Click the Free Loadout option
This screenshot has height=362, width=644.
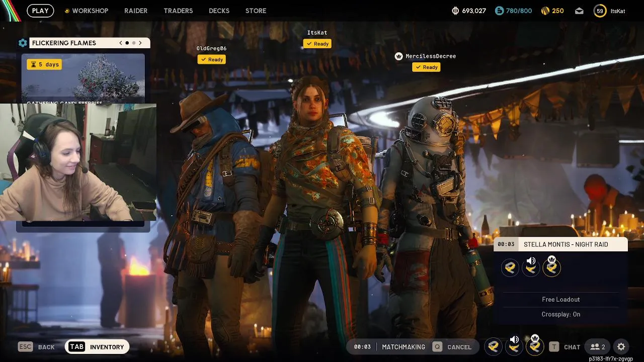pos(560,299)
